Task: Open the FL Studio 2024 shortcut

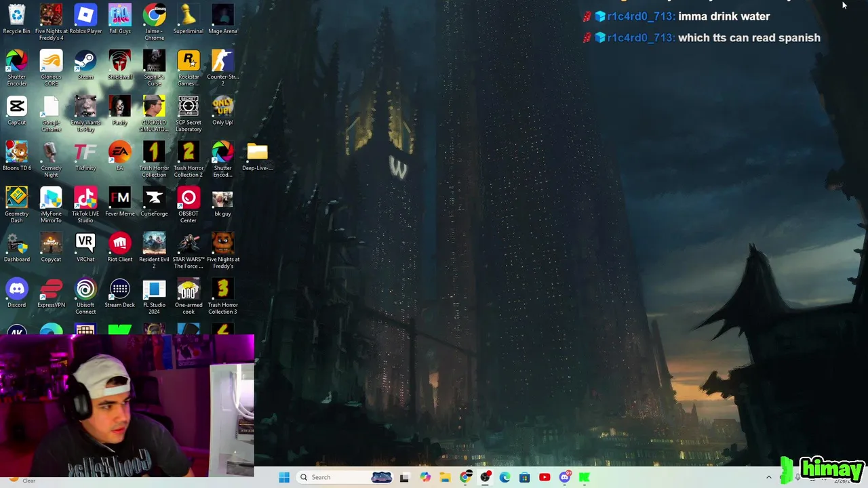Action: click(x=154, y=296)
